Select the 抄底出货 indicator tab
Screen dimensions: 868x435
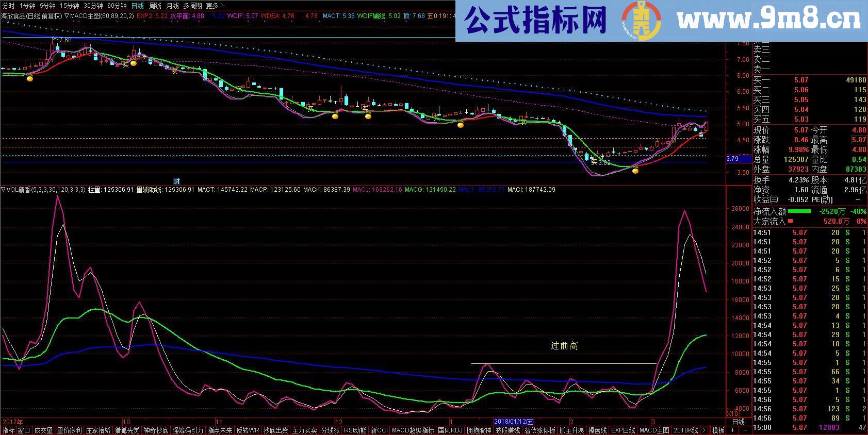[275, 430]
